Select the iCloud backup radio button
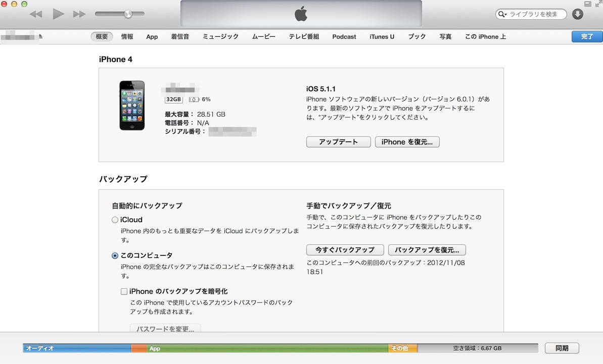The width and height of the screenshot is (603, 364). [x=115, y=220]
